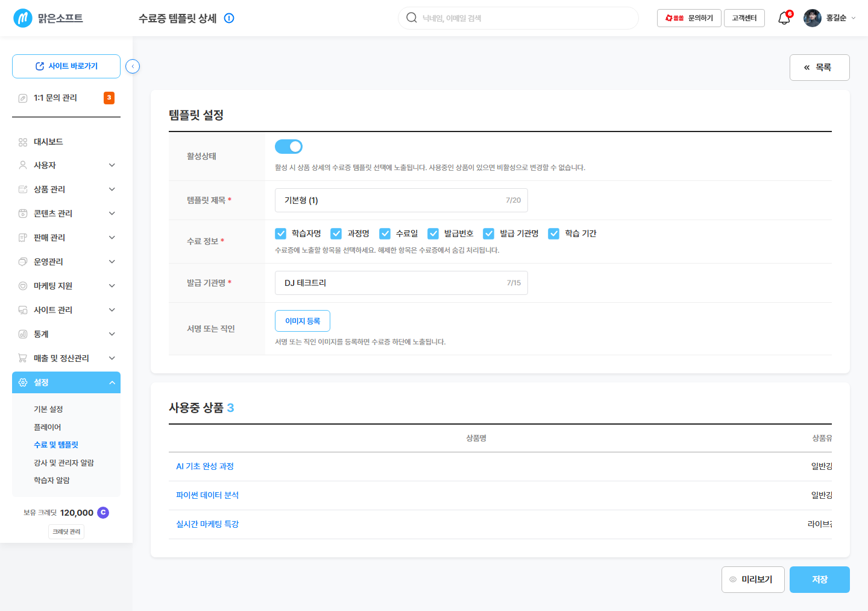This screenshot has height=611, width=868.
Task: Uncheck the 학습자명 checkbox
Action: click(281, 233)
